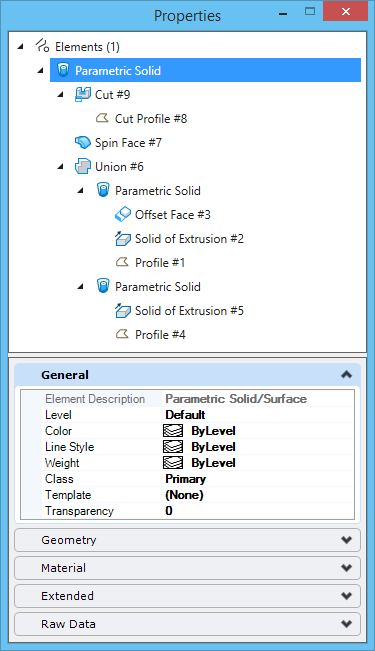Collapse the Cut #9 node
375x651 pixels.
tap(61, 95)
